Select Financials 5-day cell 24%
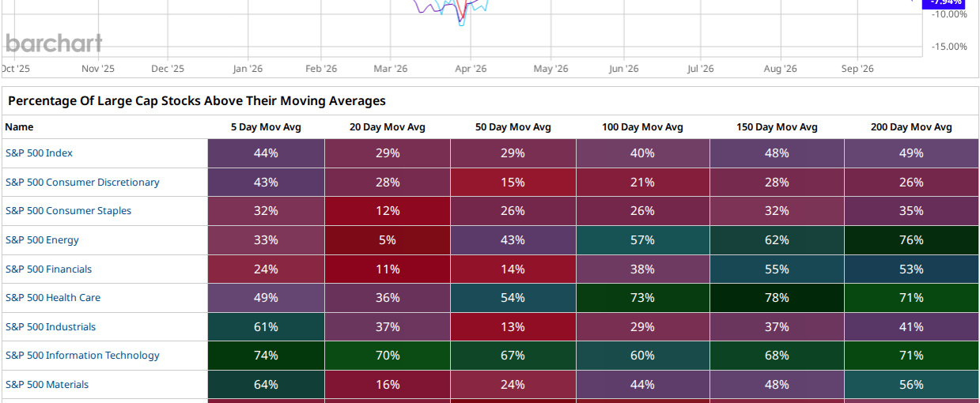Viewport: 980px width, 403px height. pyautogui.click(x=266, y=269)
